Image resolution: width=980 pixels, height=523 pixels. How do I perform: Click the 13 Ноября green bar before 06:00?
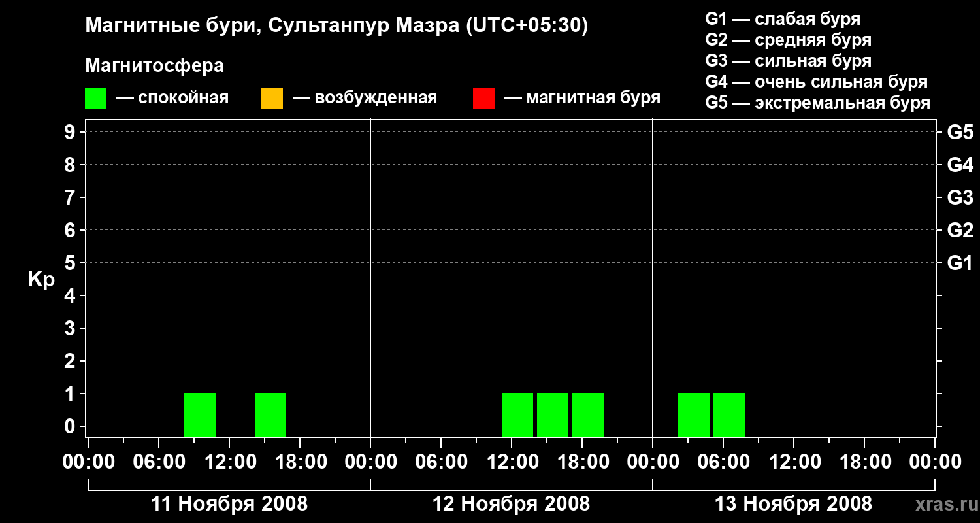(694, 414)
